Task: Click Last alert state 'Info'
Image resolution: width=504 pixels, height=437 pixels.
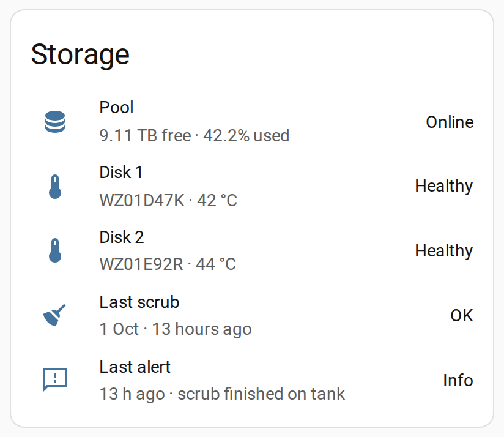Action: [x=458, y=381]
